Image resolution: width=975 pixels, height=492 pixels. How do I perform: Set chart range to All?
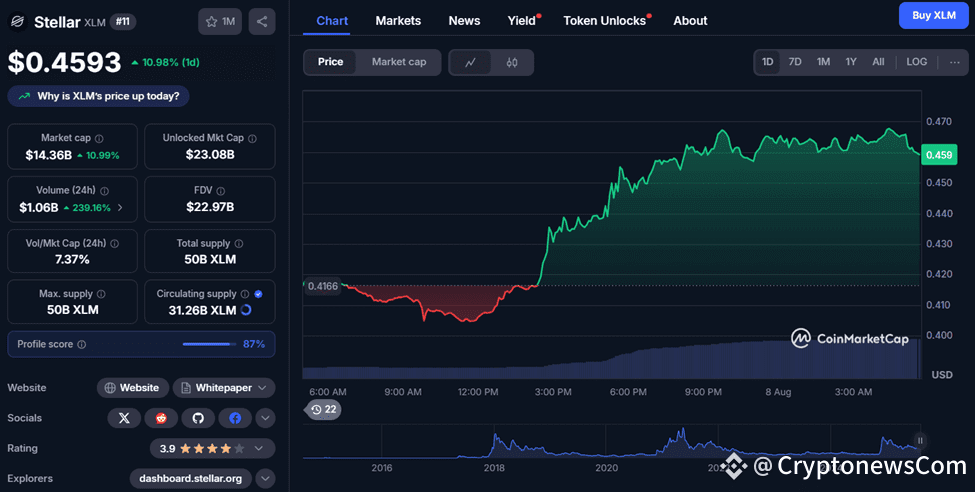[878, 62]
